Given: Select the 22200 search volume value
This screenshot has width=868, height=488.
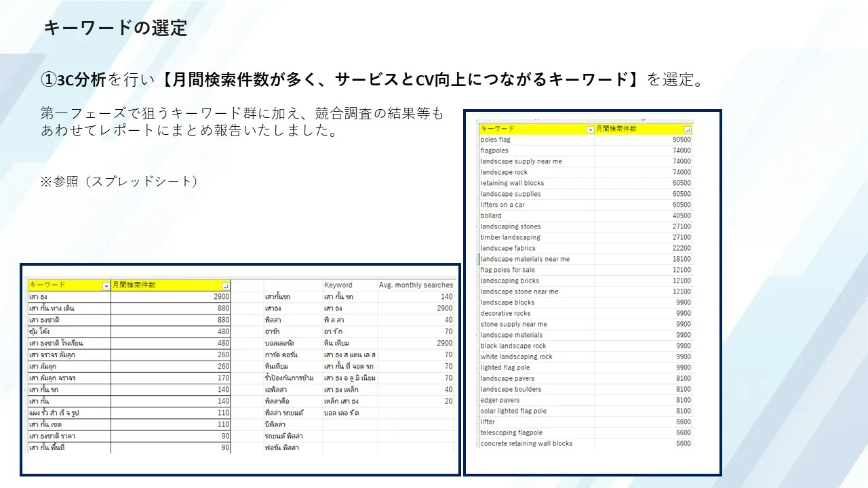Looking at the screenshot, I should tap(682, 248).
